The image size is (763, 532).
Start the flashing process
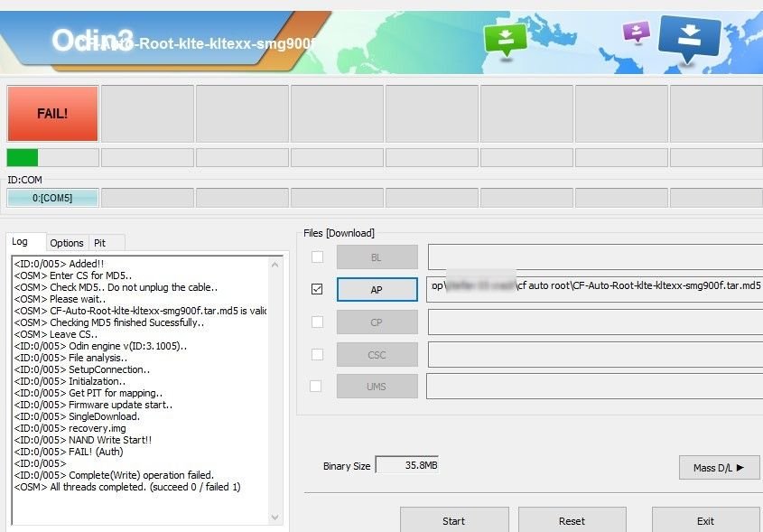(x=454, y=520)
